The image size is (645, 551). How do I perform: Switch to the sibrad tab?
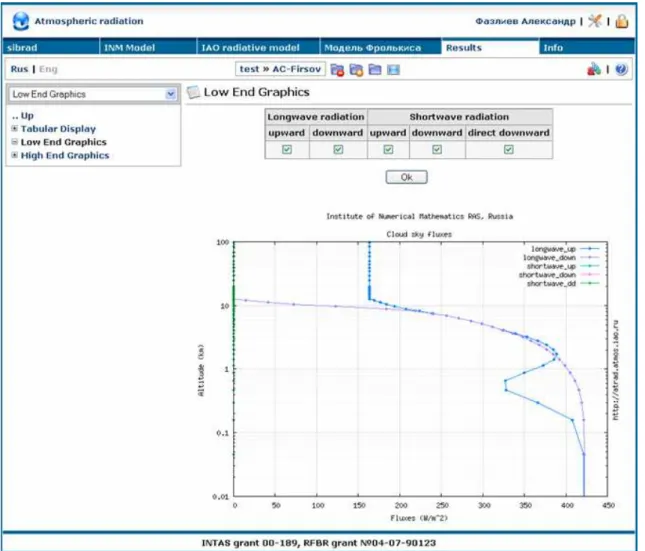pos(50,47)
